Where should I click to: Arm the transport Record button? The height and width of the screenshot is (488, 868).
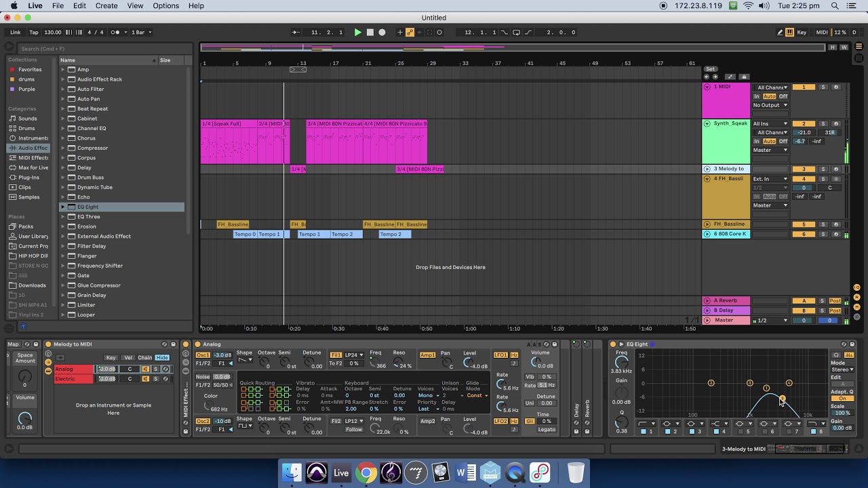pyautogui.click(x=382, y=32)
